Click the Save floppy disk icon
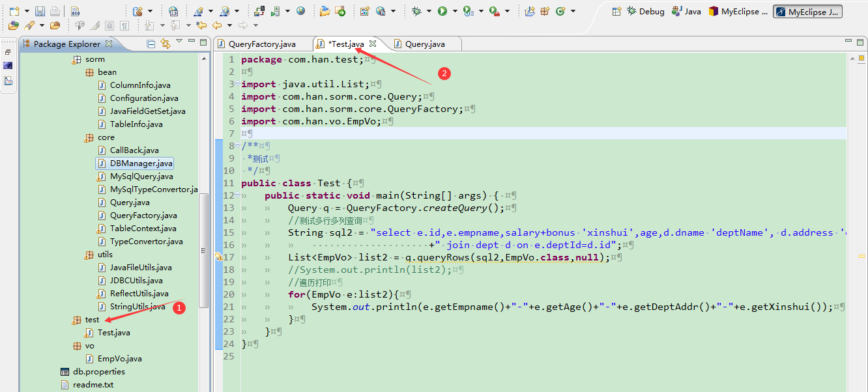 pyautogui.click(x=40, y=11)
